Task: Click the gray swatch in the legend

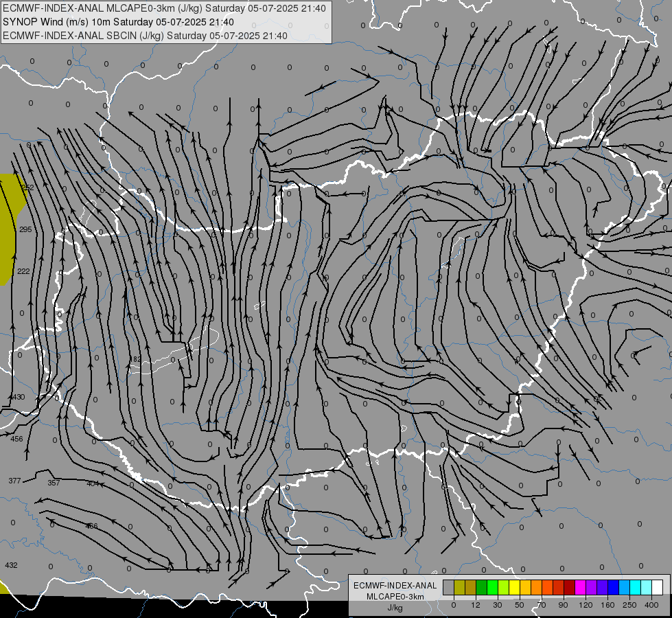Action: (x=449, y=587)
